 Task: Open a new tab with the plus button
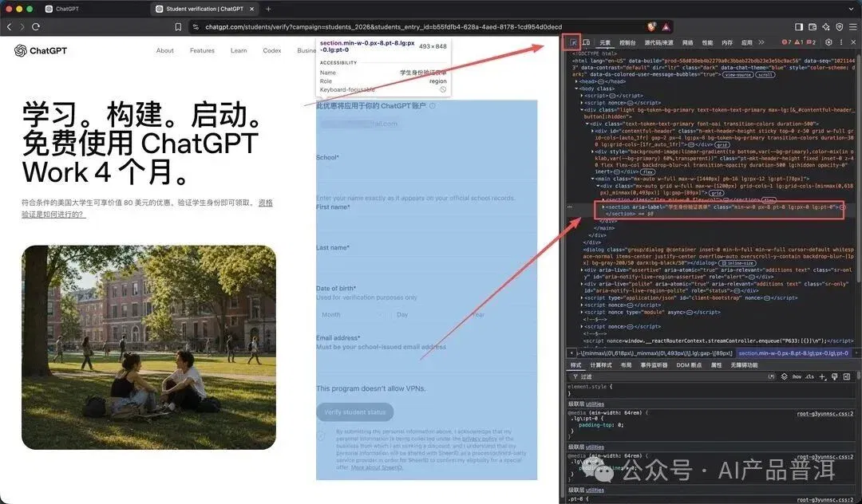pyautogui.click(x=268, y=9)
